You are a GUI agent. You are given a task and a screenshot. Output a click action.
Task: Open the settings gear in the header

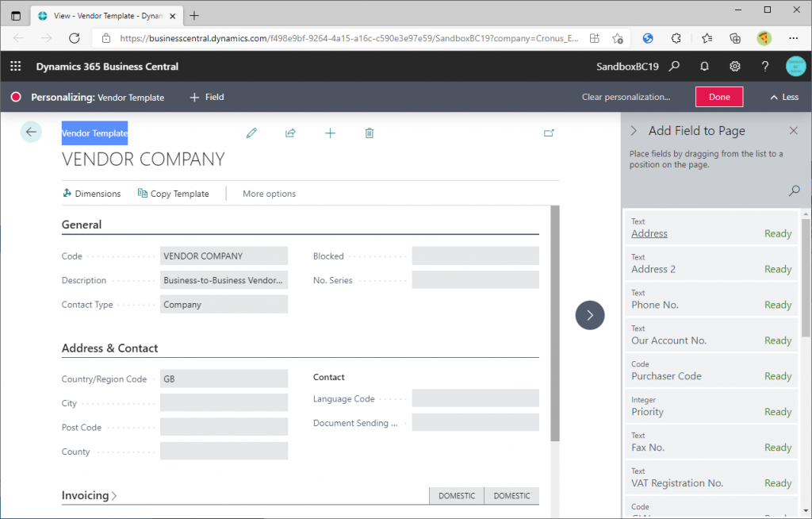[x=734, y=67]
